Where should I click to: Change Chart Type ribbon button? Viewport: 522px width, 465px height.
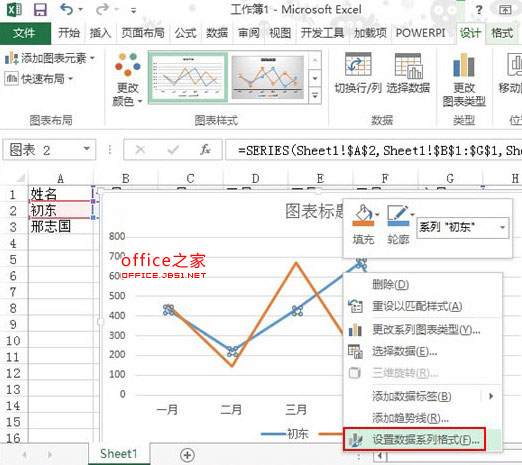[x=464, y=80]
